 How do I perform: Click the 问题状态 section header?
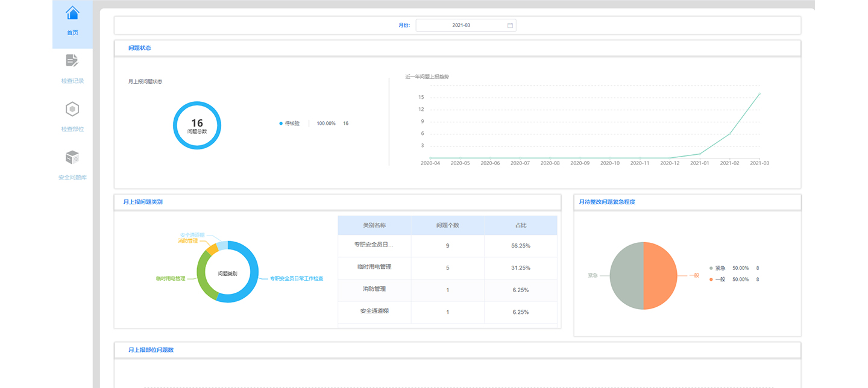(x=458, y=48)
